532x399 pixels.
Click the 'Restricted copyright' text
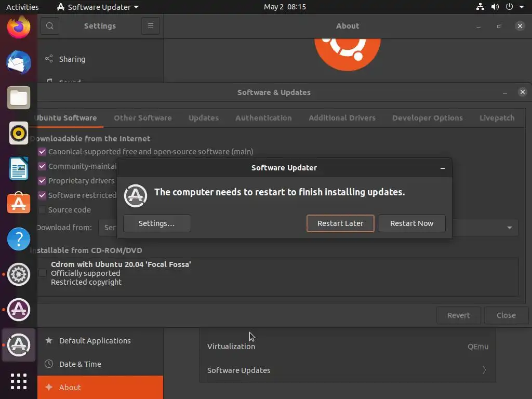click(x=86, y=282)
